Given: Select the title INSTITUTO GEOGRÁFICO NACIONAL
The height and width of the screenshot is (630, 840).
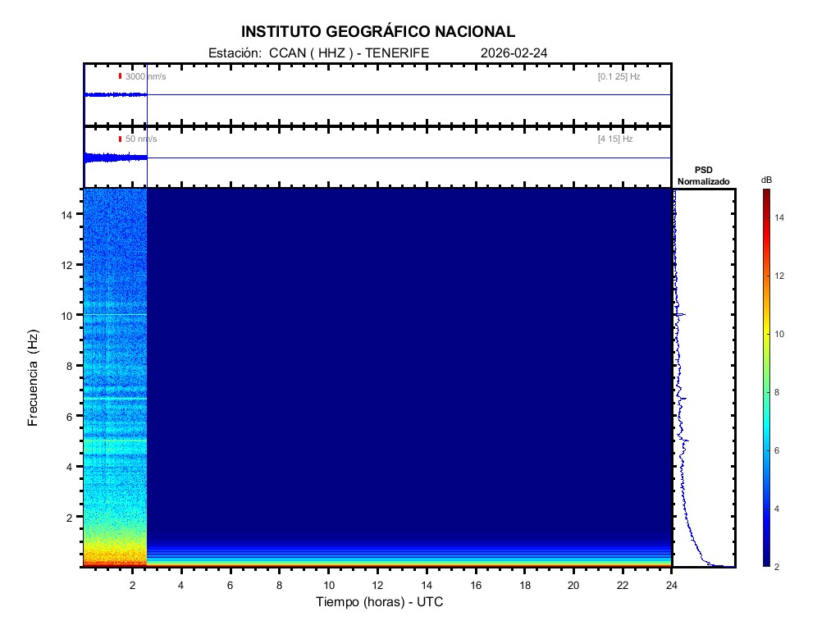Looking at the screenshot, I should point(378,32).
